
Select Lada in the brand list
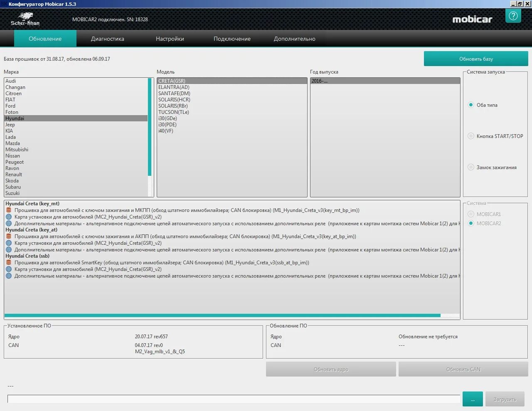coord(76,137)
